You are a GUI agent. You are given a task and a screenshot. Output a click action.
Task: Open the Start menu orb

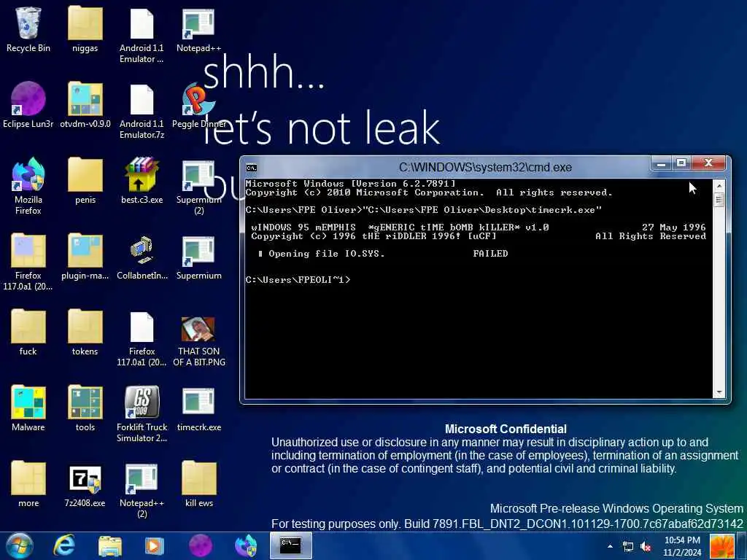click(20, 545)
